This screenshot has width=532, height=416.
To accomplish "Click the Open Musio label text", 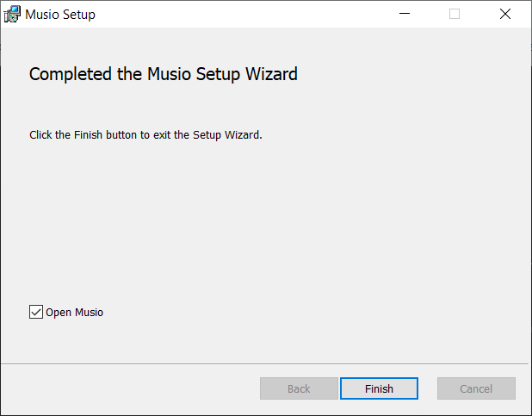I will click(74, 313).
